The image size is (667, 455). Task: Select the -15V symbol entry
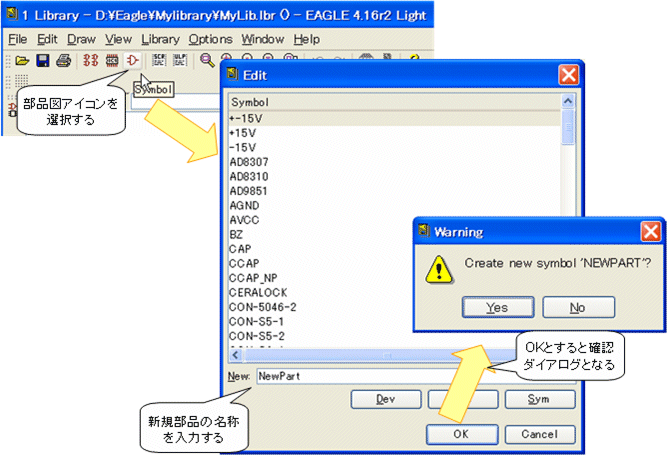[x=395, y=148]
